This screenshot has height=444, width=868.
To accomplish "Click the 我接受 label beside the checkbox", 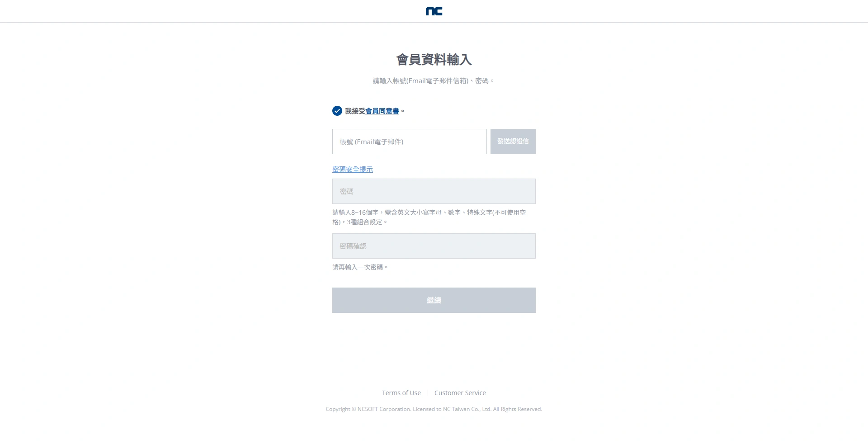I will pyautogui.click(x=355, y=111).
